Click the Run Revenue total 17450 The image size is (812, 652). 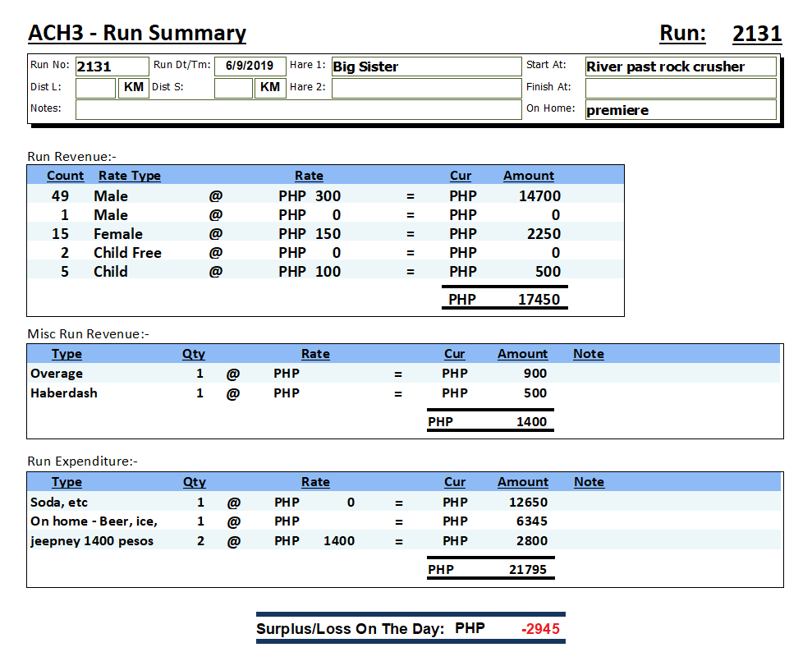click(x=539, y=300)
